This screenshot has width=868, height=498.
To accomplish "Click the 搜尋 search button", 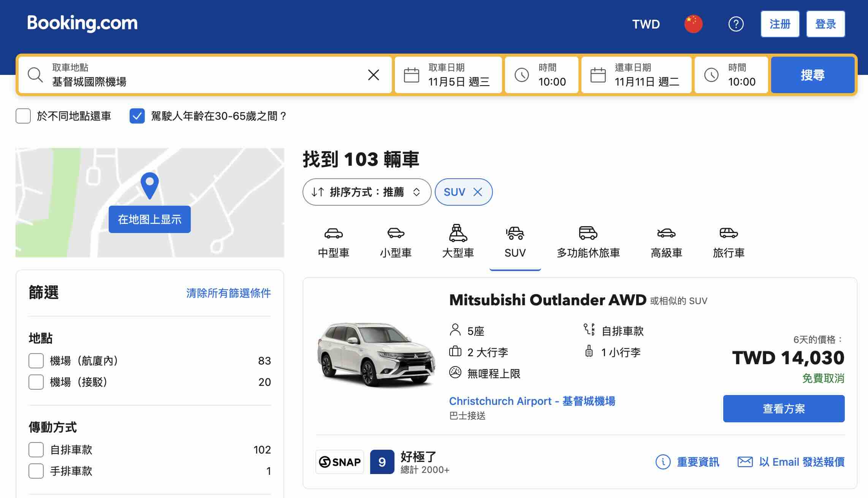I will click(813, 75).
